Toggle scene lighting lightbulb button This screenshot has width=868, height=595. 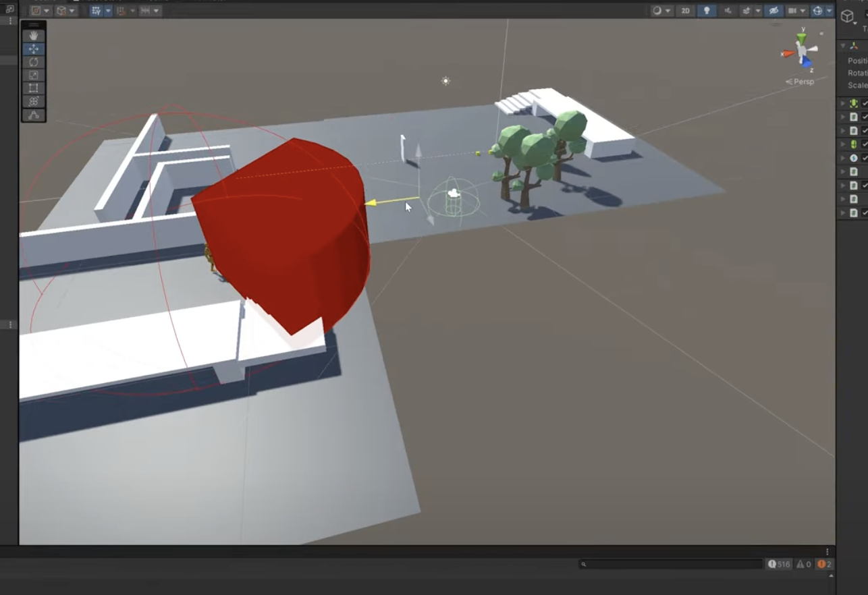(707, 11)
